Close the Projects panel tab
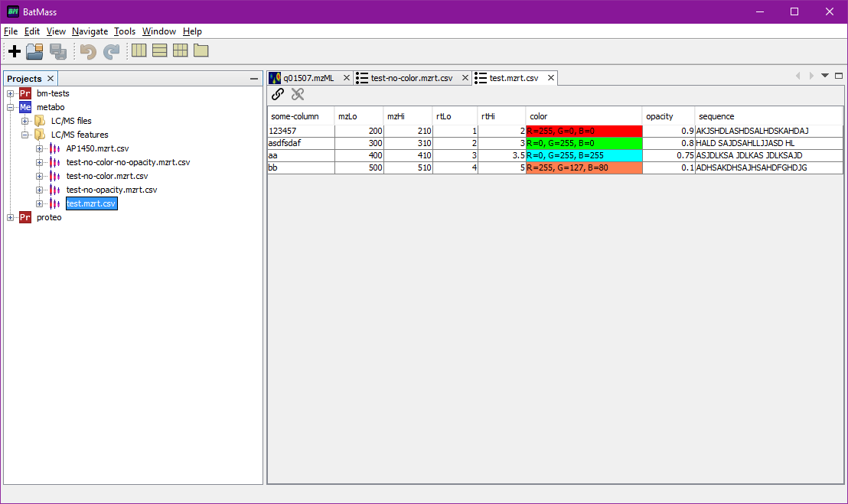 [x=51, y=79]
